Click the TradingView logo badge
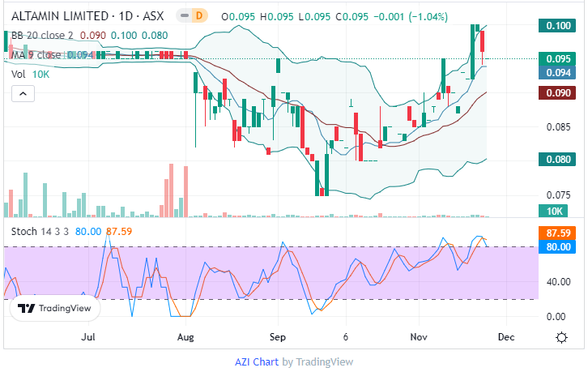588x372 pixels. pyautogui.click(x=55, y=308)
